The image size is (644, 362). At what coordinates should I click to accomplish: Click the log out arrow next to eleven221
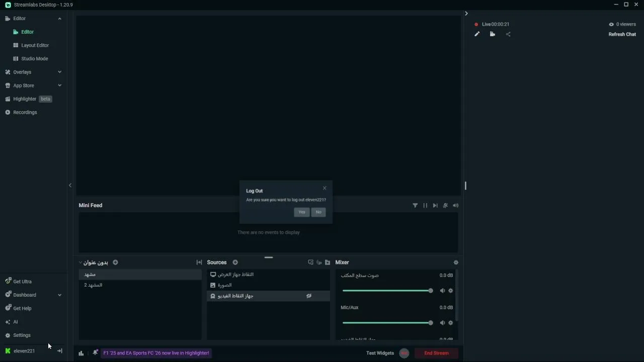click(x=60, y=351)
